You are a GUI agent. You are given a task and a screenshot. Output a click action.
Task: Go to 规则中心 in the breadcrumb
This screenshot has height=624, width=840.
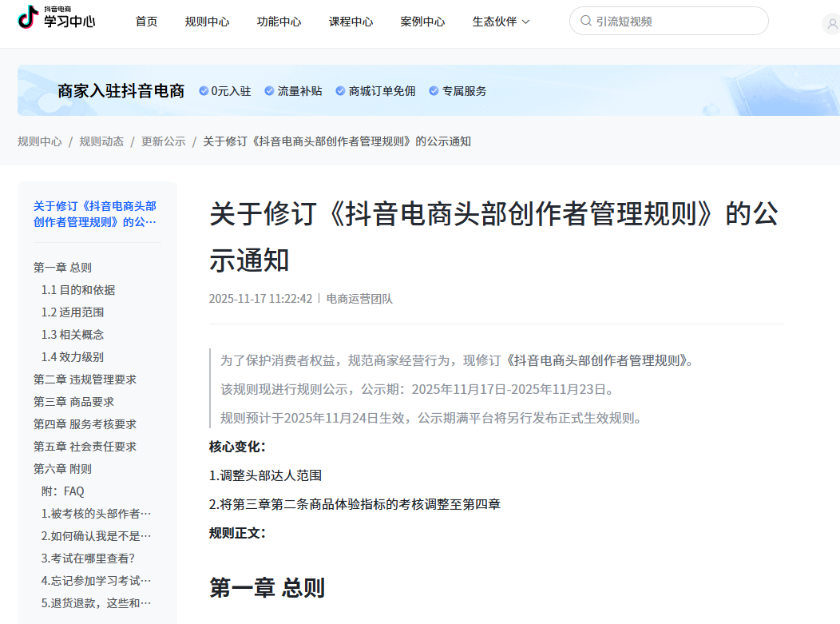point(40,141)
